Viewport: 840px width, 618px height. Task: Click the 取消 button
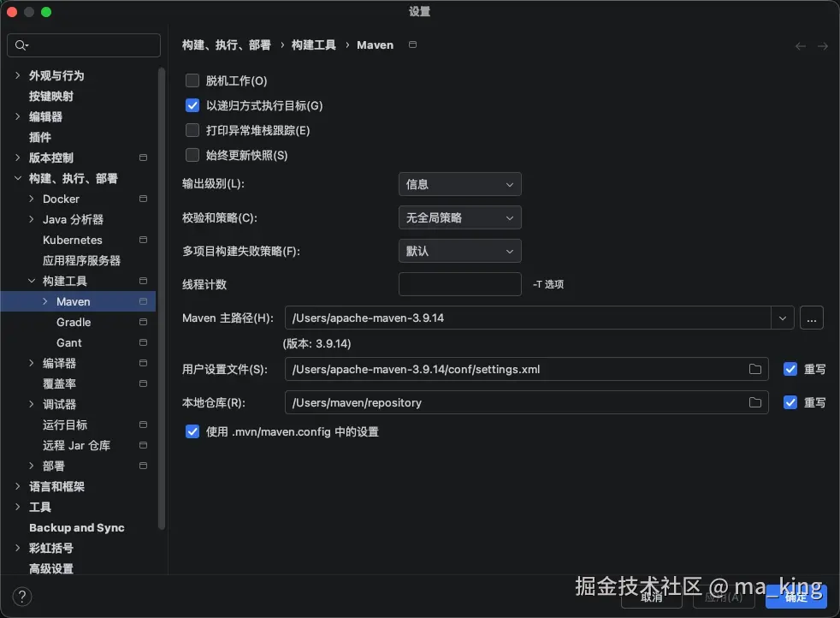click(x=652, y=597)
